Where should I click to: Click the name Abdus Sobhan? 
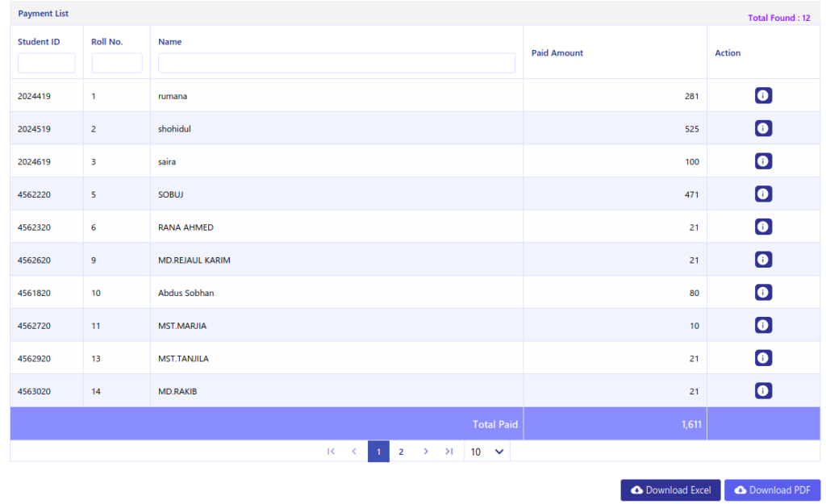pos(186,293)
